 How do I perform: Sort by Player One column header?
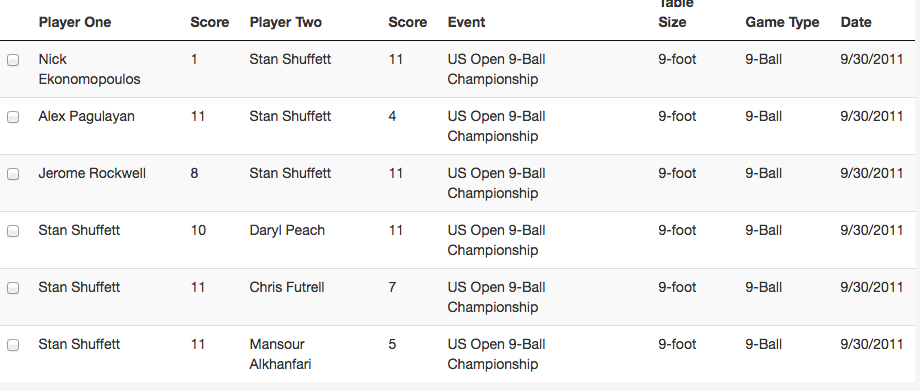point(75,22)
